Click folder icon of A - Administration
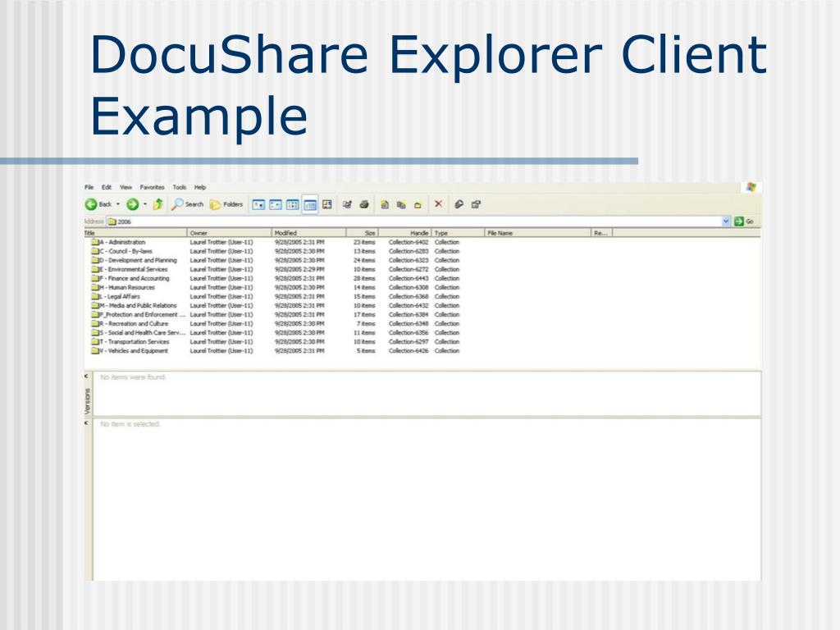 point(95,242)
